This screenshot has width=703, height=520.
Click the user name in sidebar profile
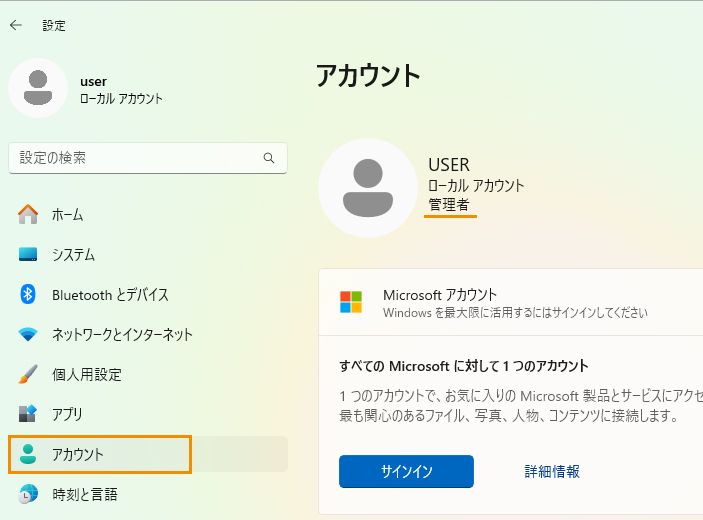click(x=93, y=82)
